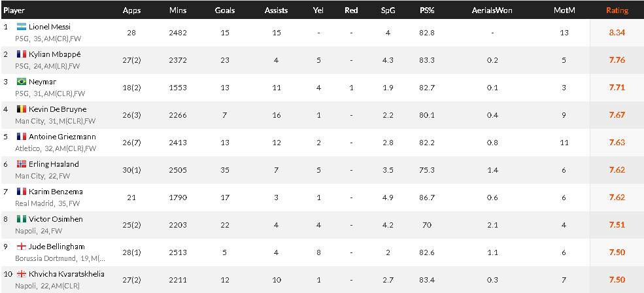Image resolution: width=644 pixels, height=293 pixels.
Task: Click the Player column header
Action: pyautogui.click(x=14, y=10)
